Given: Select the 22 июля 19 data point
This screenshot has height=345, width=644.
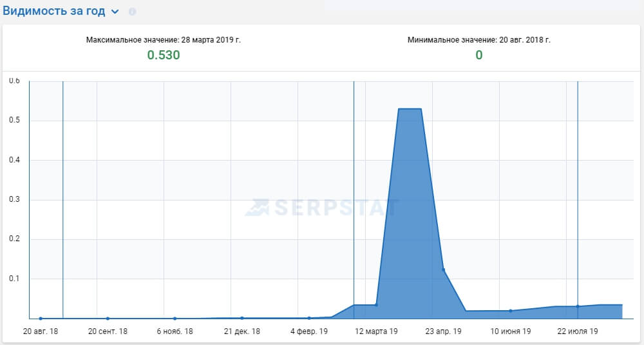Looking at the screenshot, I should coord(578,306).
